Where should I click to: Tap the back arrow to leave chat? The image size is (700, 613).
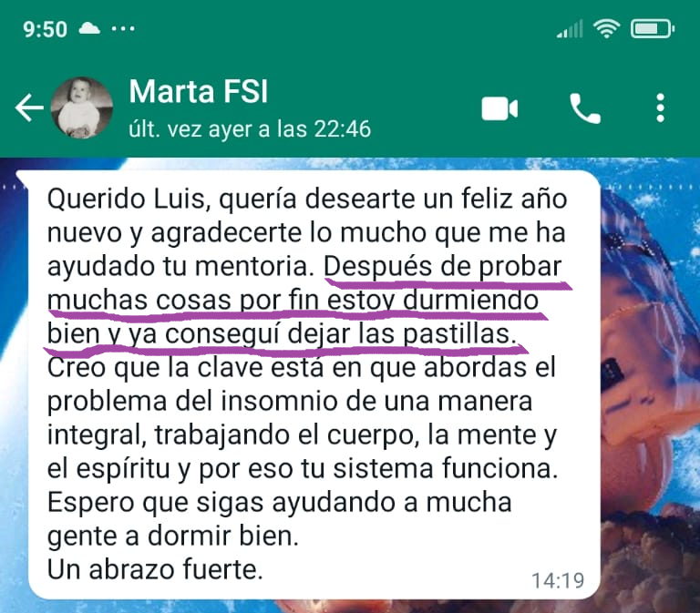(x=29, y=107)
